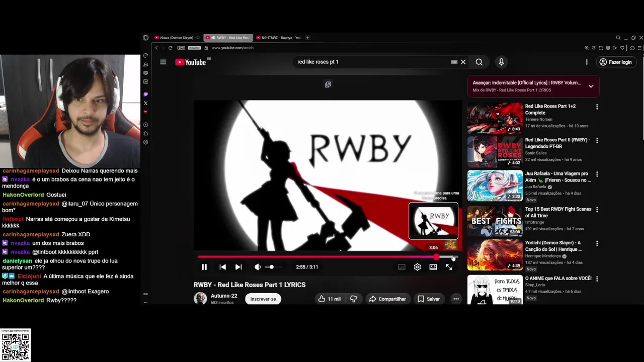Expand the Mix playlist panel chevron

pyautogui.click(x=591, y=86)
